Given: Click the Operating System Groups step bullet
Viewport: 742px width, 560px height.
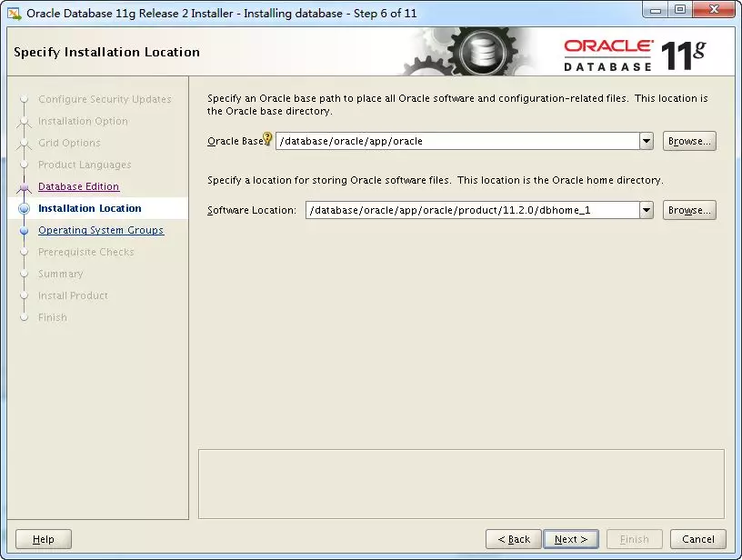Looking at the screenshot, I should [25, 230].
